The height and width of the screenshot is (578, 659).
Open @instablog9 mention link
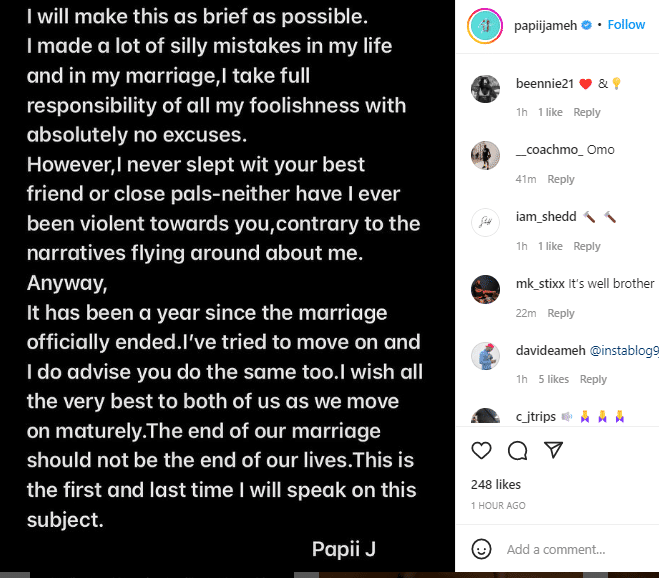coord(624,350)
